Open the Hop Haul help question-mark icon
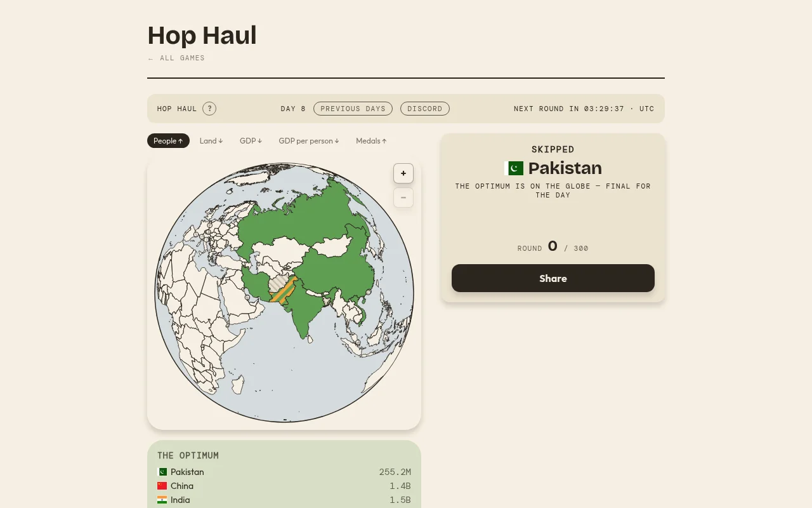 point(209,109)
